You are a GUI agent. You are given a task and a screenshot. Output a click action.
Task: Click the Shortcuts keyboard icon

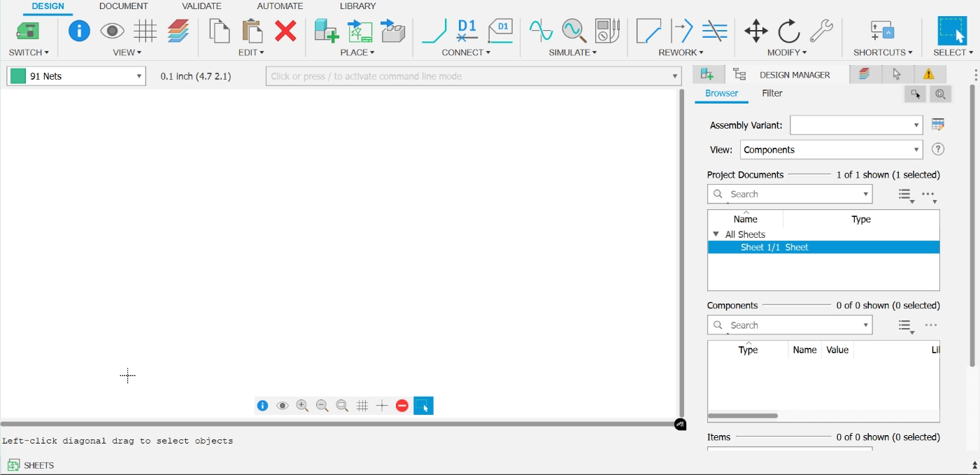[x=882, y=31]
